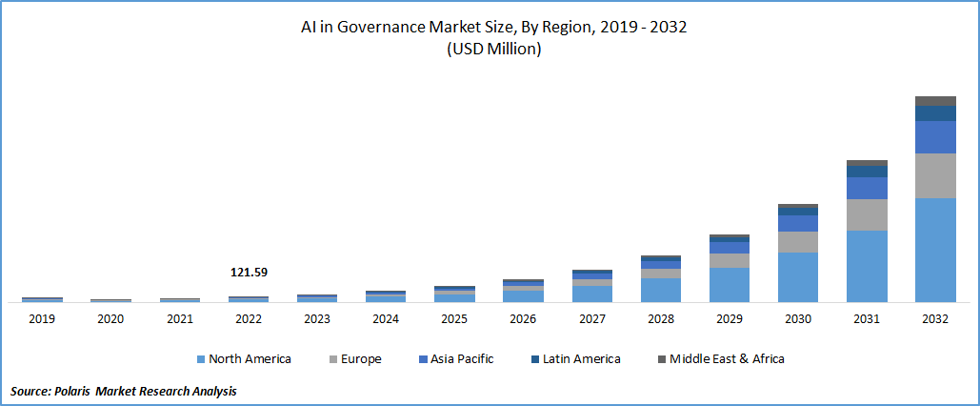Click the Europe segment of 2030 bar

798,242
